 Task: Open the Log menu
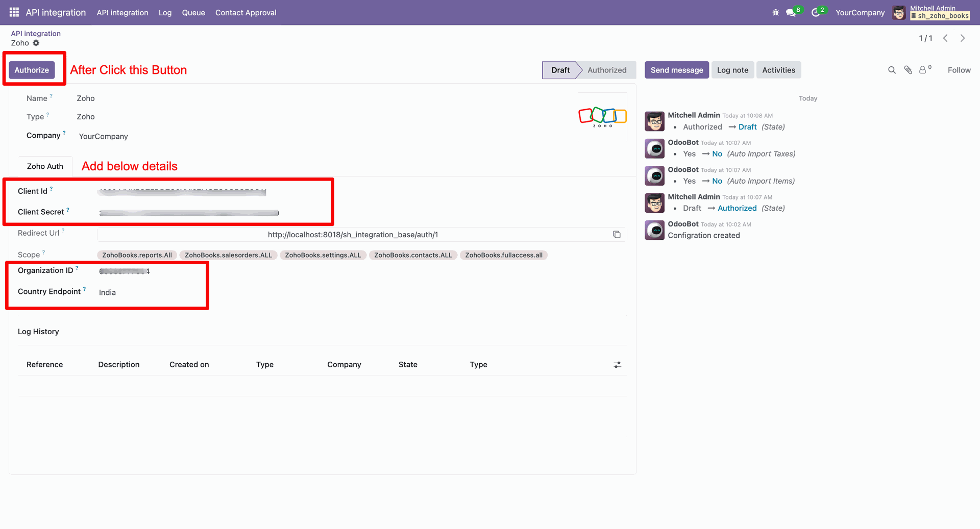[x=165, y=13]
